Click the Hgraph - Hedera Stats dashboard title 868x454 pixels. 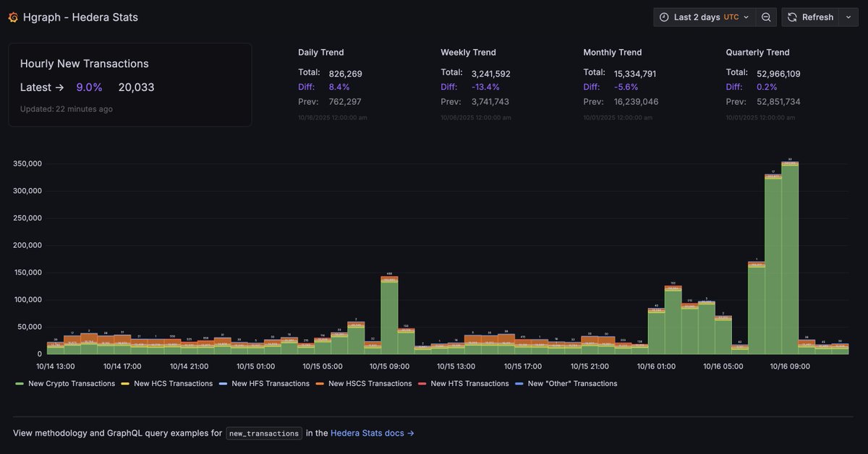point(81,17)
